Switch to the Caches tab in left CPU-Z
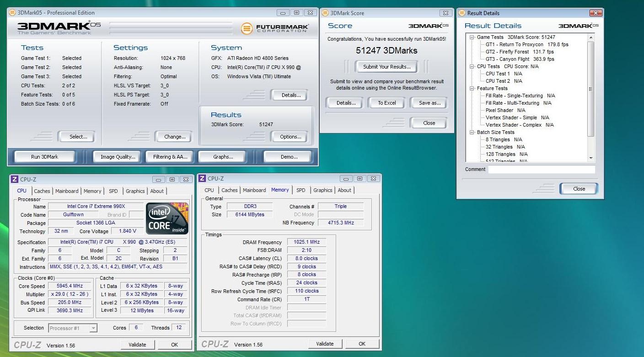This screenshot has height=357, width=644. 42,191
